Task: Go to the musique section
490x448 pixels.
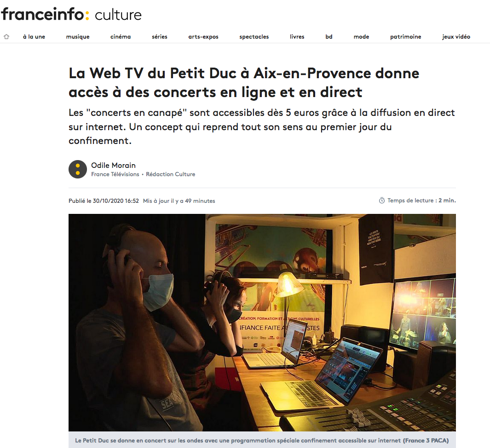Action: [78, 36]
